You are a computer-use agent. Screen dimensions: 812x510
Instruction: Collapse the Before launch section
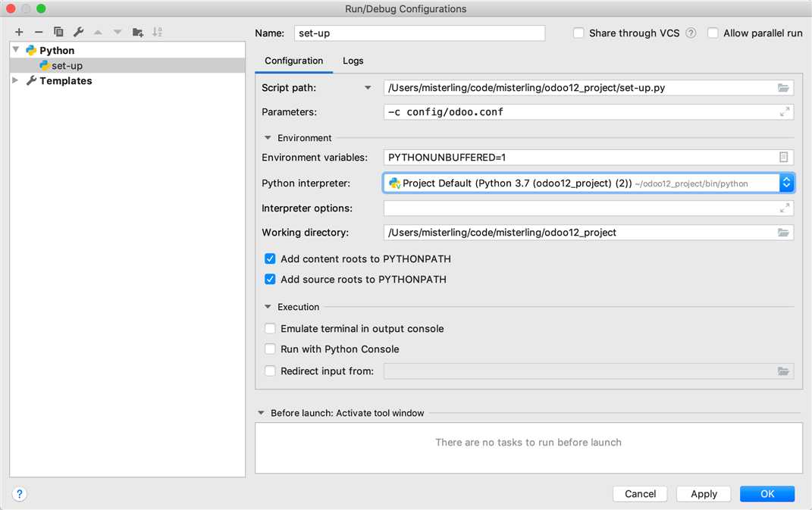tap(261, 413)
